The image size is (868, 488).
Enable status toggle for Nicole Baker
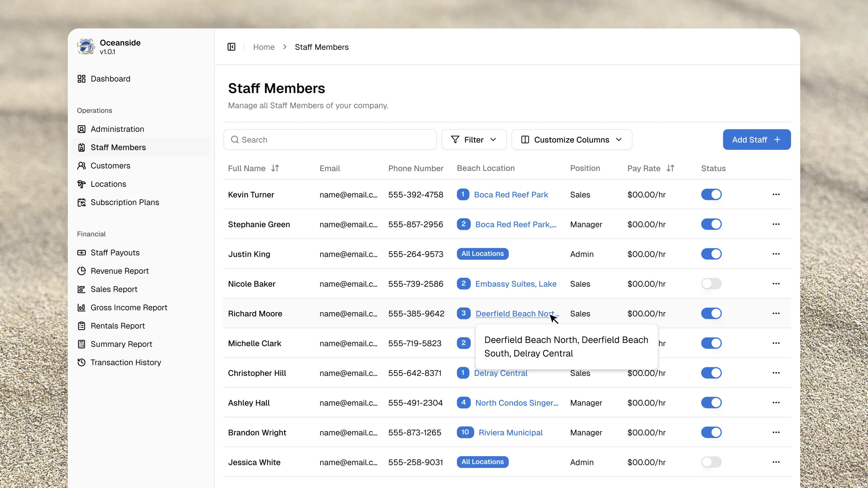(711, 284)
